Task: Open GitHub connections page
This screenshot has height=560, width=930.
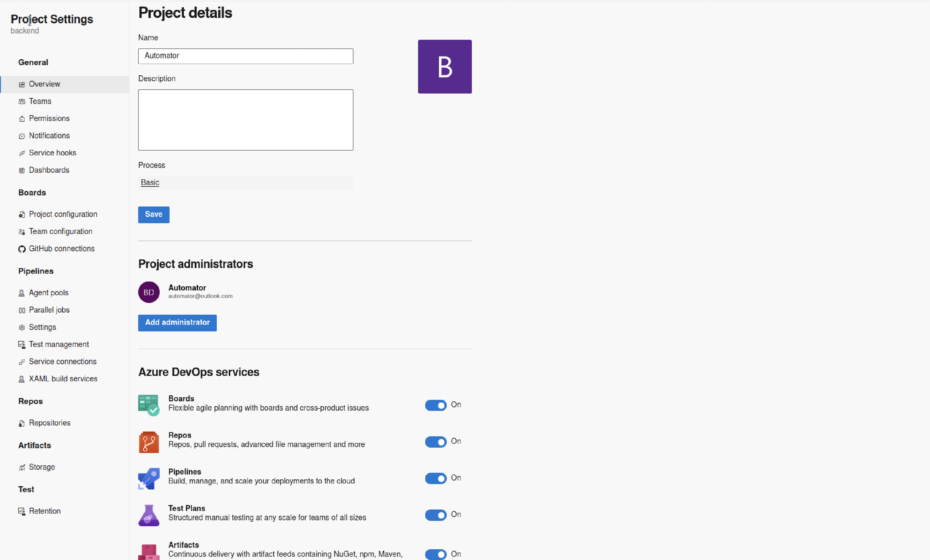Action: point(65,249)
